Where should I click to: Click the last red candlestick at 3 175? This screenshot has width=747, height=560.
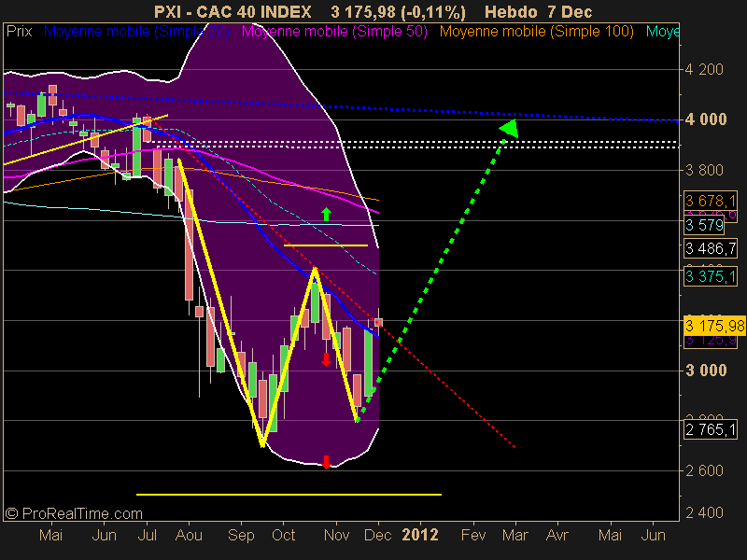click(379, 322)
